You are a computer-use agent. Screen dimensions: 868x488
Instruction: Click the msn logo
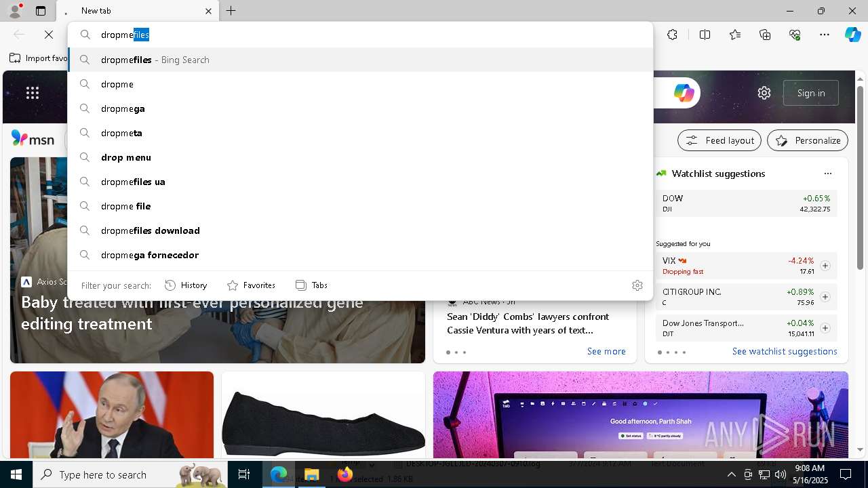[33, 139]
